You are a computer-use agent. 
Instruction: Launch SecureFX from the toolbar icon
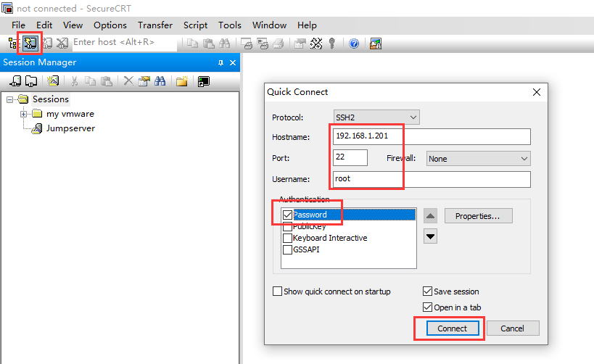(x=376, y=44)
